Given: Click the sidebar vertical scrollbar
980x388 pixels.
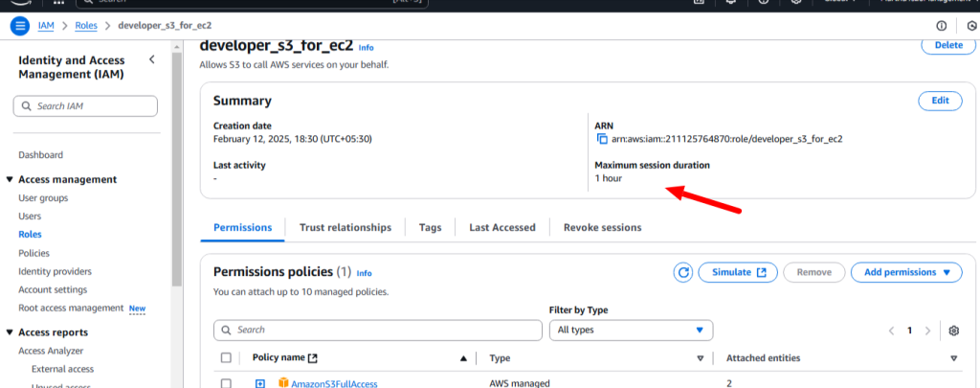Looking at the screenshot, I should pos(177,169).
